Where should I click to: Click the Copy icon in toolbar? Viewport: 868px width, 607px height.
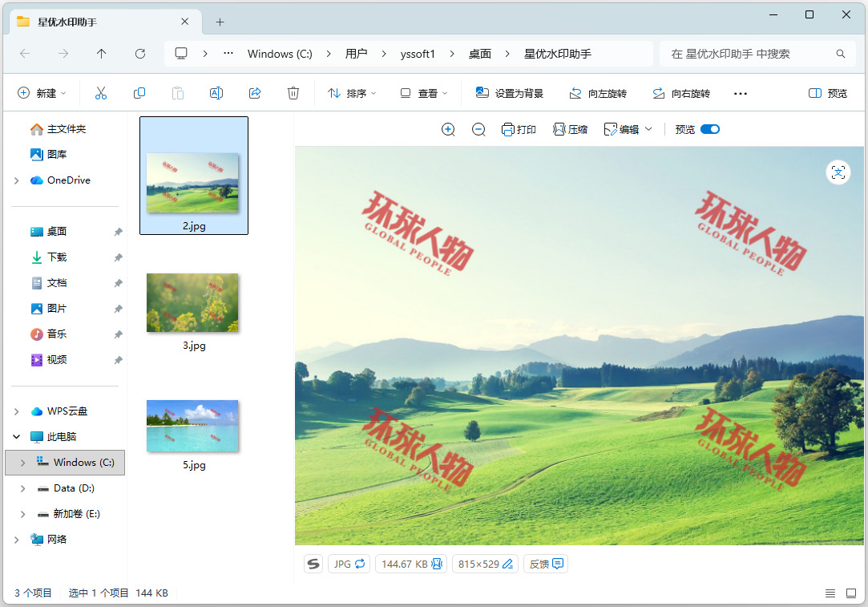(139, 93)
